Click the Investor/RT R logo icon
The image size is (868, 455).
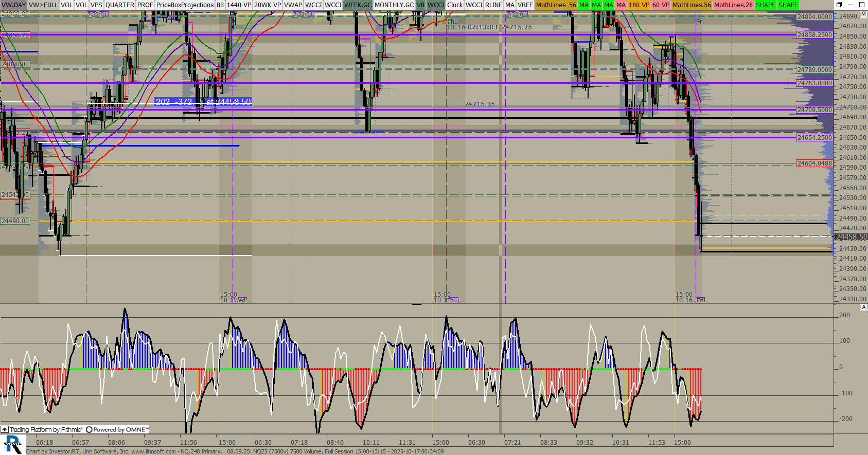[x=13, y=444]
